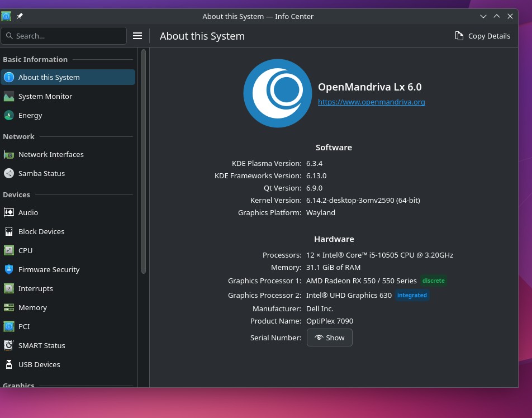
Task: Select USB Devices entry
Action: pos(68,364)
